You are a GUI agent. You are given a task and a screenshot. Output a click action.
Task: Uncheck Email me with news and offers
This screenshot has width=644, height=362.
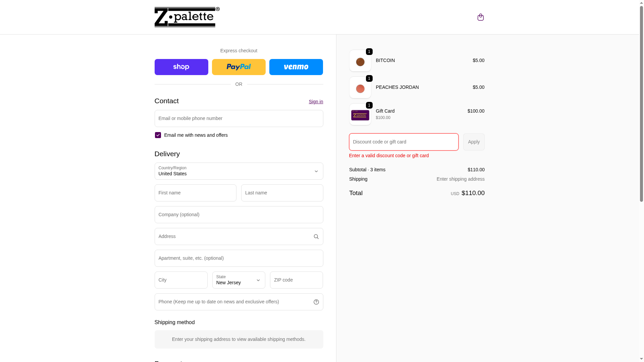point(158,135)
